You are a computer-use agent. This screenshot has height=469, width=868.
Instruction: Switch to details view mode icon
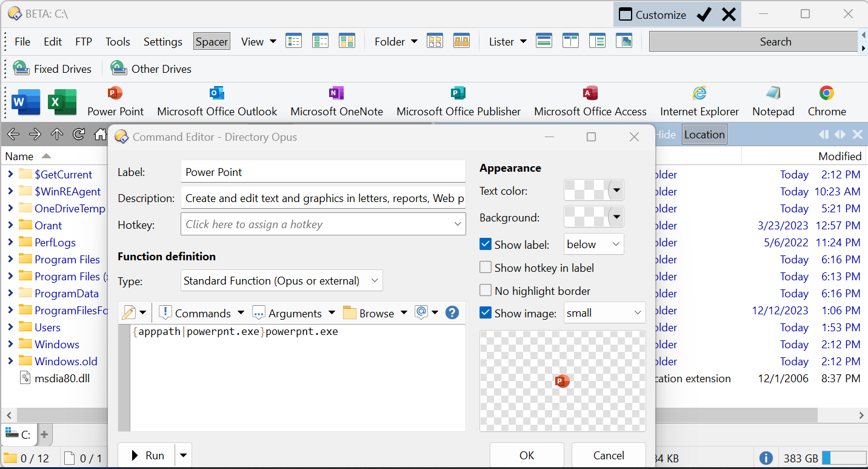tap(294, 41)
